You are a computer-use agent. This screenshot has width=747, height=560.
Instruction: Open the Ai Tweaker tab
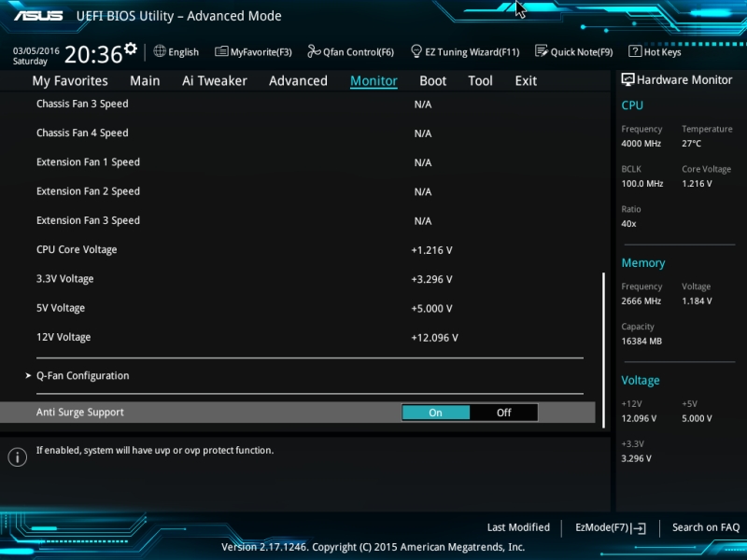click(215, 81)
